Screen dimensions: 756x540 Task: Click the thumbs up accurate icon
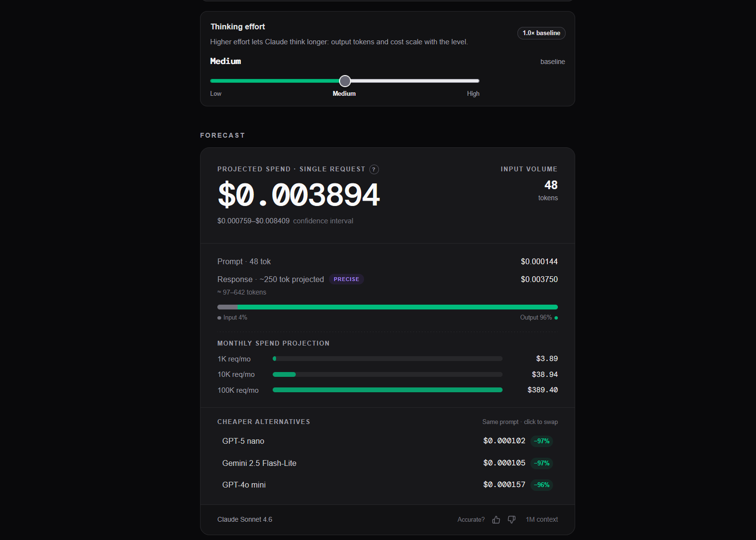coord(496,520)
